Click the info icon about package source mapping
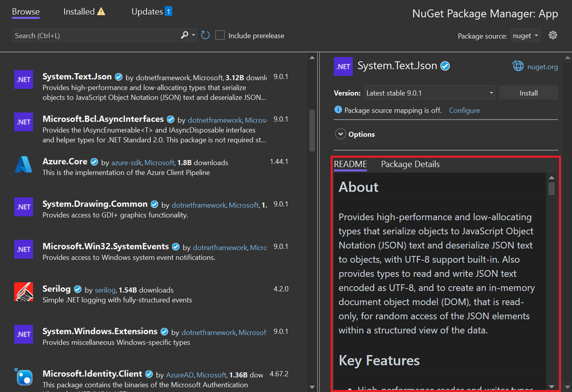 click(338, 110)
